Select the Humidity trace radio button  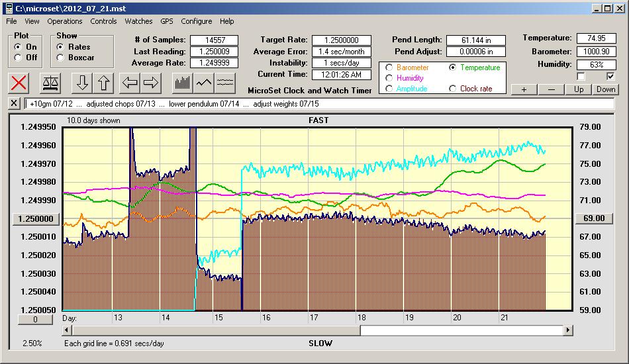(389, 78)
